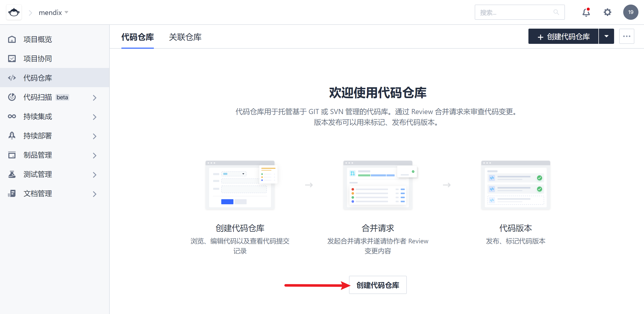Screen dimensions: 644x314
Task: Open the user avatar menu labeled 19
Action: pyautogui.click(x=631, y=12)
